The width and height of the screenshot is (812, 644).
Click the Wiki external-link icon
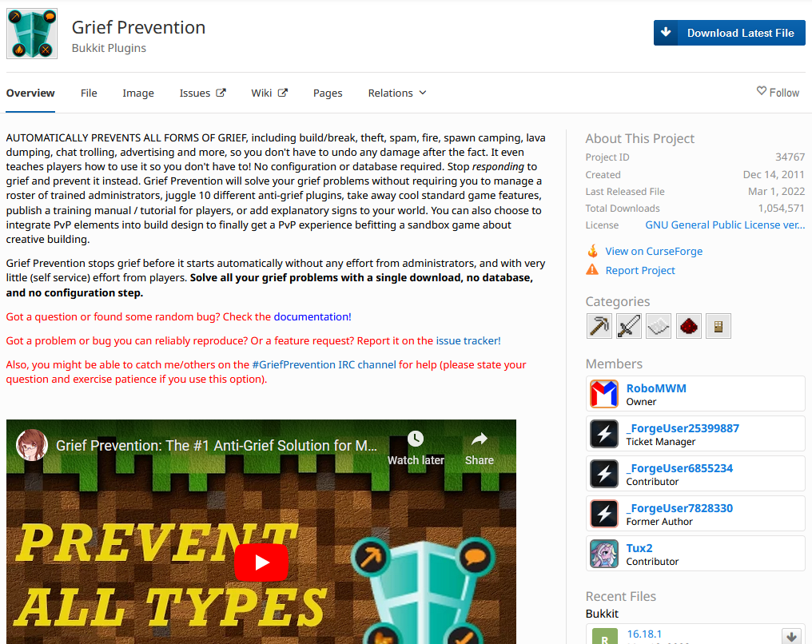[283, 93]
